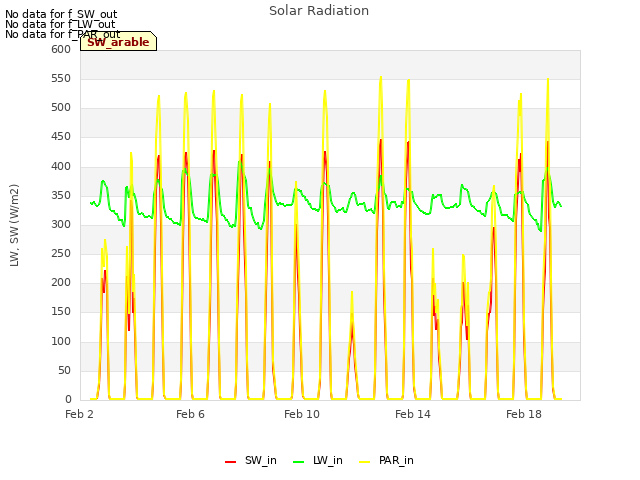
Task: Toggle the SW_in legend entry
Action: coord(251,460)
